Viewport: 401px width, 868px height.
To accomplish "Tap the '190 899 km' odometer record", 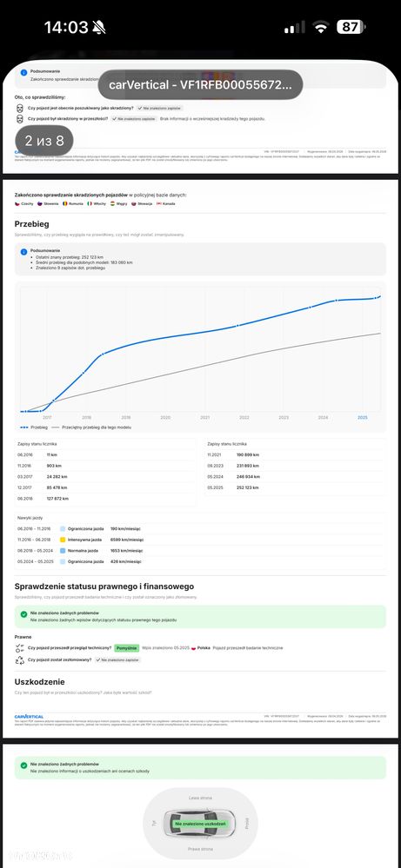I will point(248,455).
